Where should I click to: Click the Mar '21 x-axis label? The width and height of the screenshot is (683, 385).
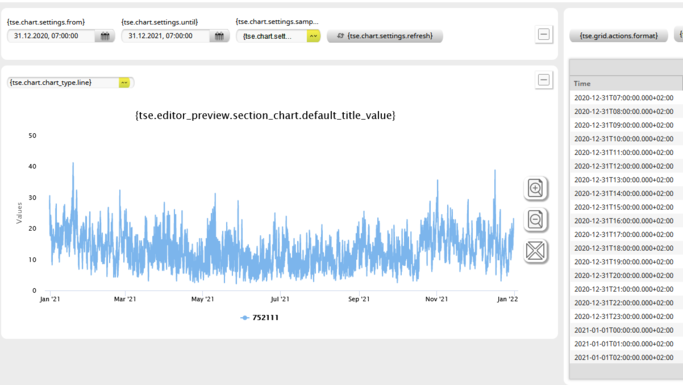click(x=125, y=299)
